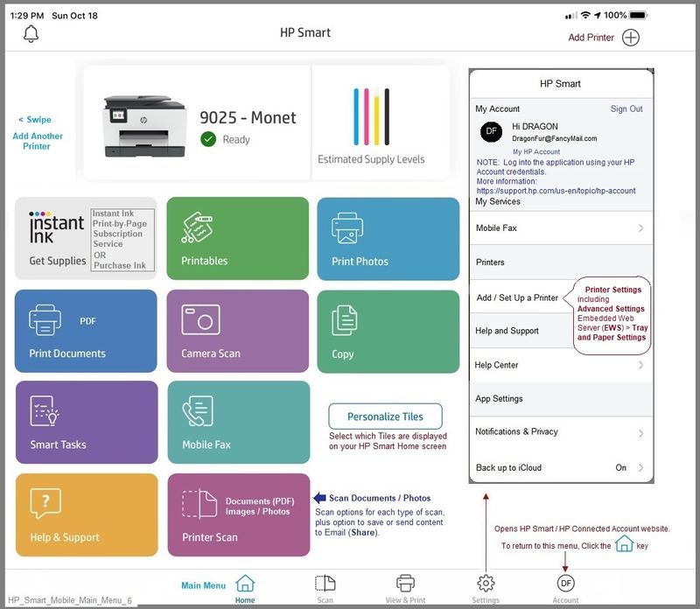Open the Smart Tasks tile

(87, 422)
